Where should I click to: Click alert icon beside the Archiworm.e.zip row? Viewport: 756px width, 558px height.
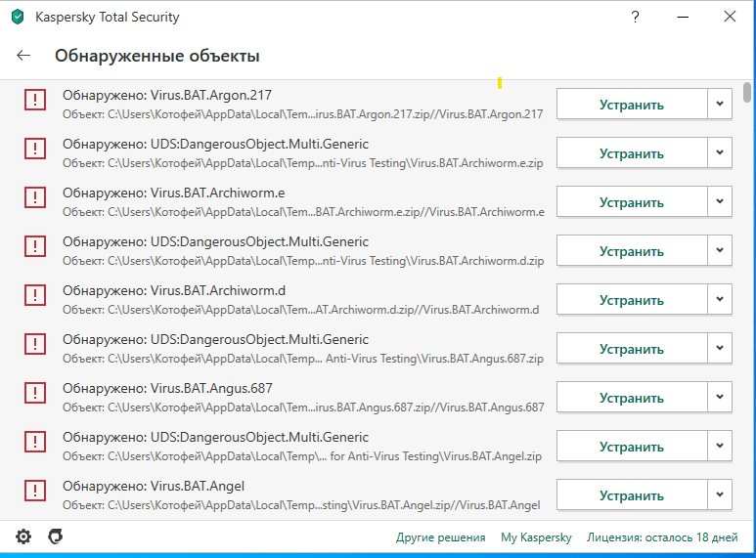(35, 149)
